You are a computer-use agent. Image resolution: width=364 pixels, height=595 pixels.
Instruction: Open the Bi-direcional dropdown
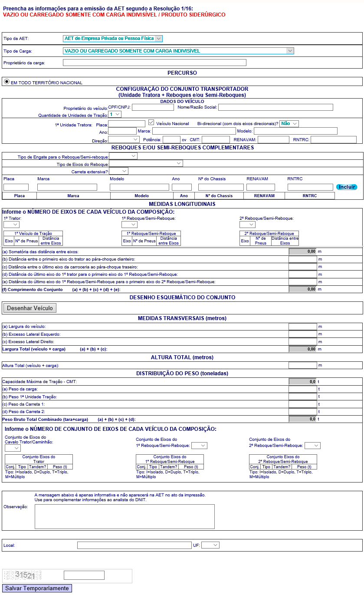click(289, 123)
